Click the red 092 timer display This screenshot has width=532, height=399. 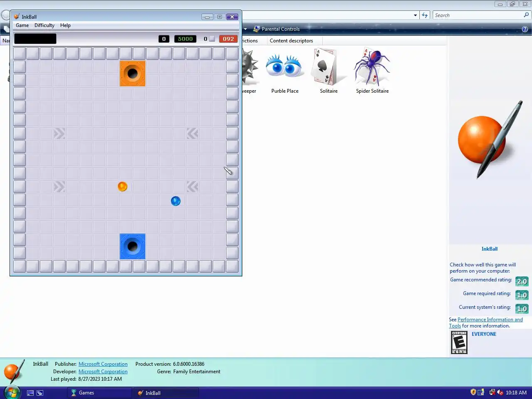pyautogui.click(x=228, y=39)
